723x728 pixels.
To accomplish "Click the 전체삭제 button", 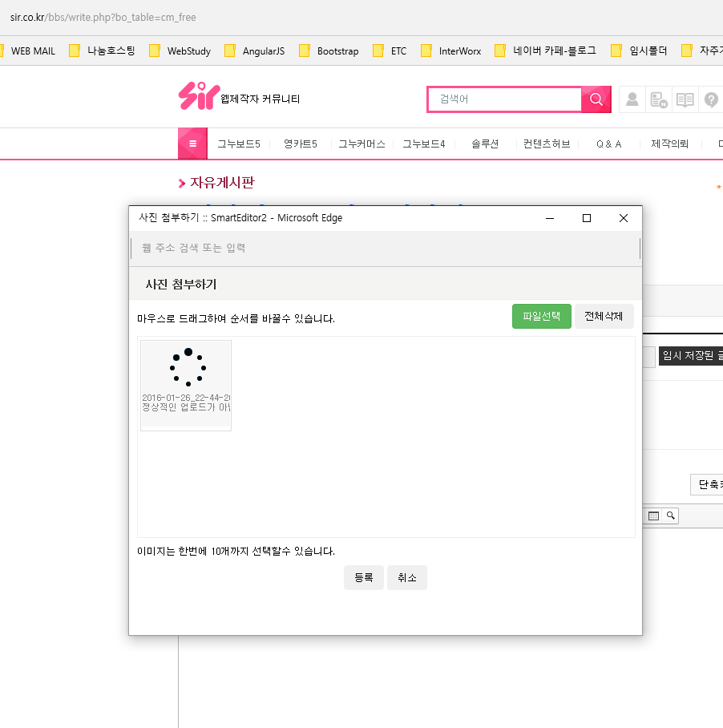I will (x=604, y=317).
